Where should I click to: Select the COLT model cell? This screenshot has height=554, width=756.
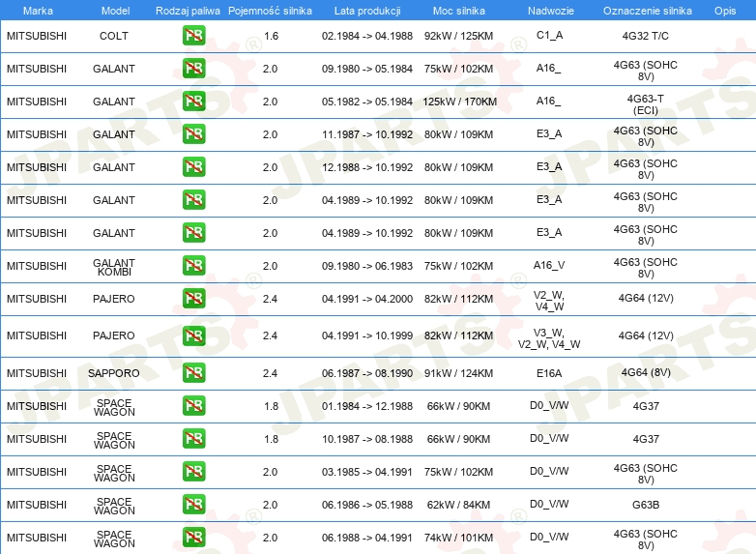tap(114, 36)
